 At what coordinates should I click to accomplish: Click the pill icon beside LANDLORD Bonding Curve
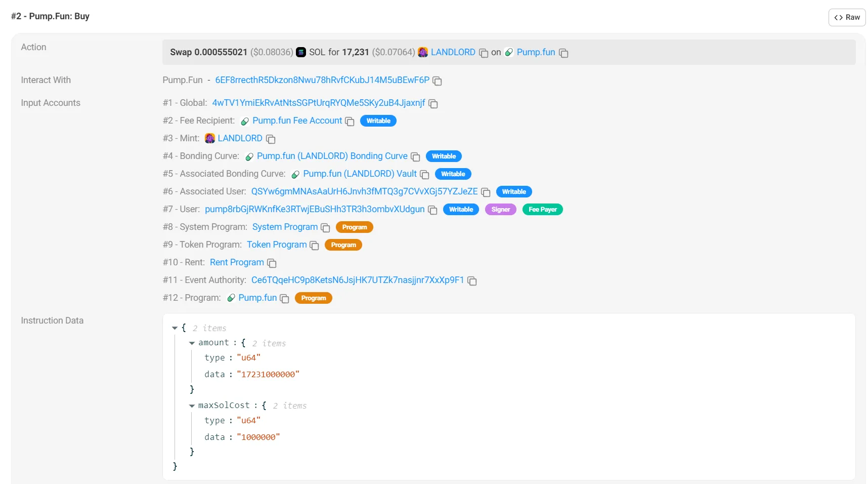pos(249,157)
